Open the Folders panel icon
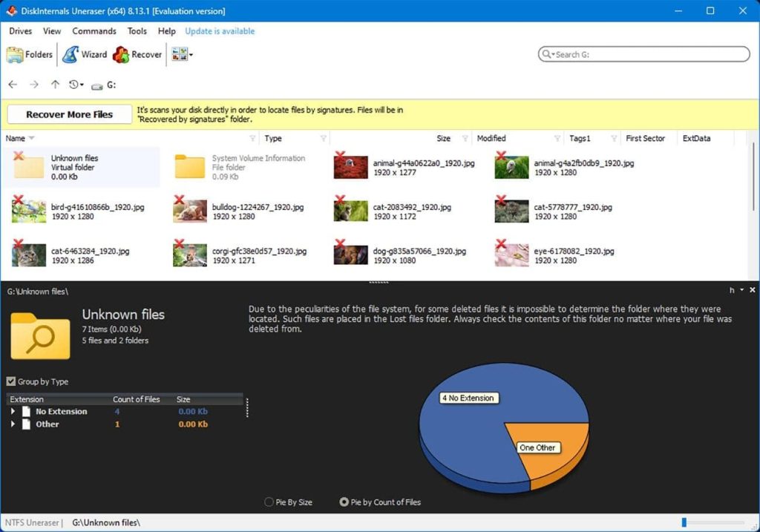 [x=15, y=54]
